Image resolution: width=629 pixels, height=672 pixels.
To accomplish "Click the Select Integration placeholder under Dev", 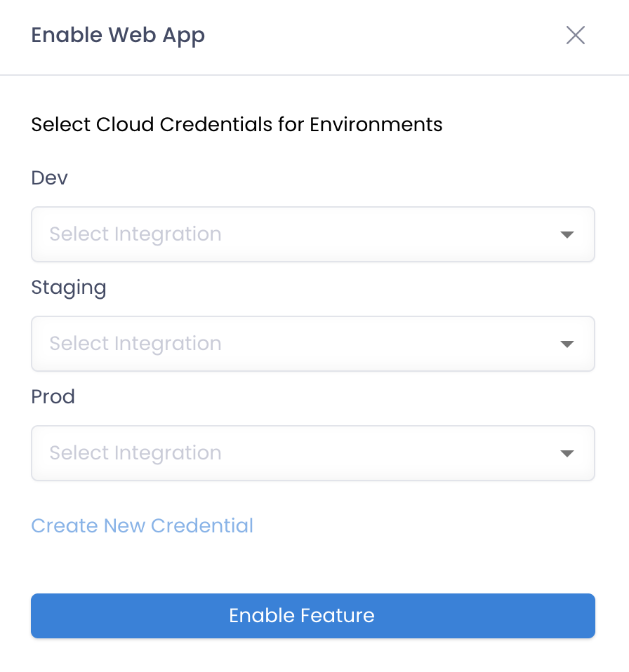I will click(x=135, y=234).
